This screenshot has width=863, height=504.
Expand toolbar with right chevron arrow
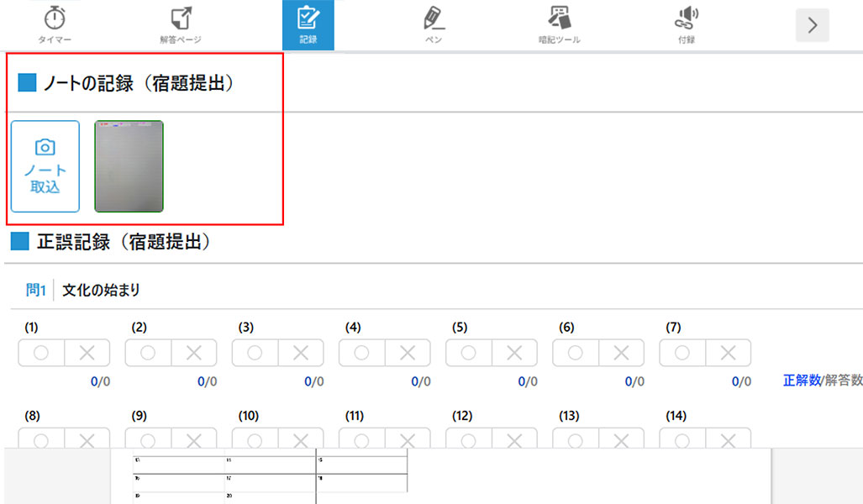(812, 25)
